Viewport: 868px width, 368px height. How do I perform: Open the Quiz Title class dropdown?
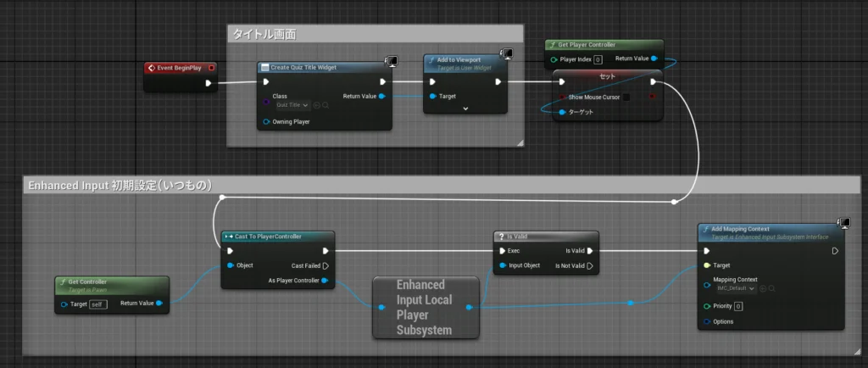click(292, 105)
